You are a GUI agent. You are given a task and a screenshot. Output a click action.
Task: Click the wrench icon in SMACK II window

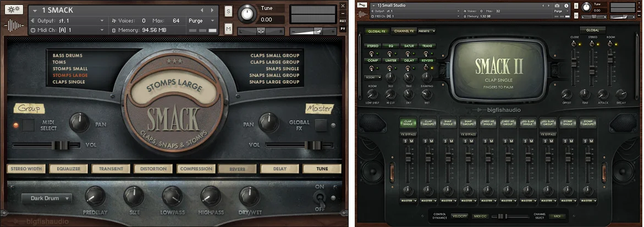tap(362, 5)
